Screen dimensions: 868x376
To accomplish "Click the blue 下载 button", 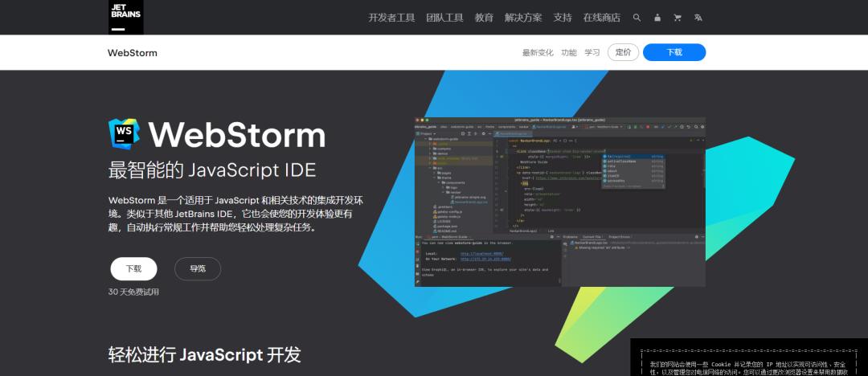I will (x=674, y=52).
